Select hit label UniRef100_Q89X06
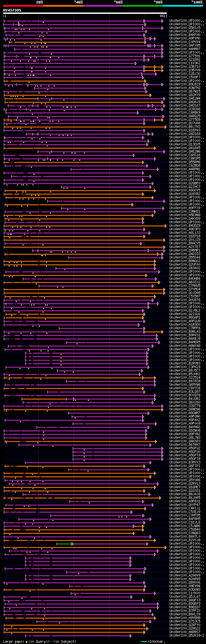This screenshot has height=644, width=206. coord(185,582)
